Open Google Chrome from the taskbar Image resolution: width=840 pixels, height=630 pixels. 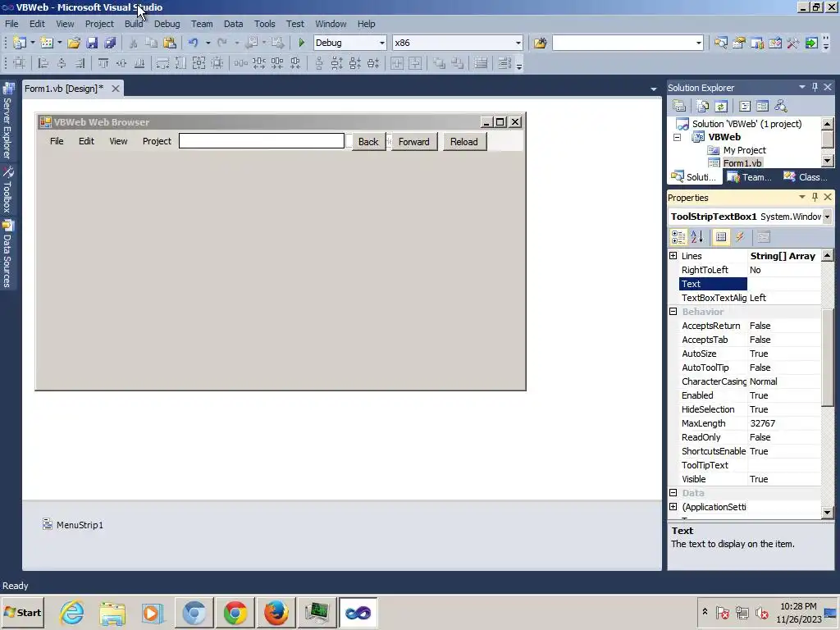pyautogui.click(x=235, y=613)
